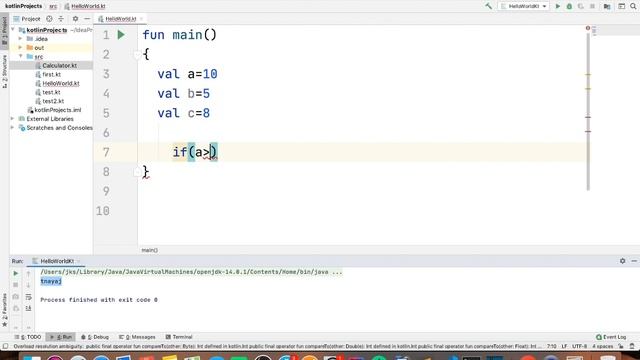Click the Build project hammer icon
Image resolution: width=640 pixels, height=360 pixels.
click(x=488, y=6)
